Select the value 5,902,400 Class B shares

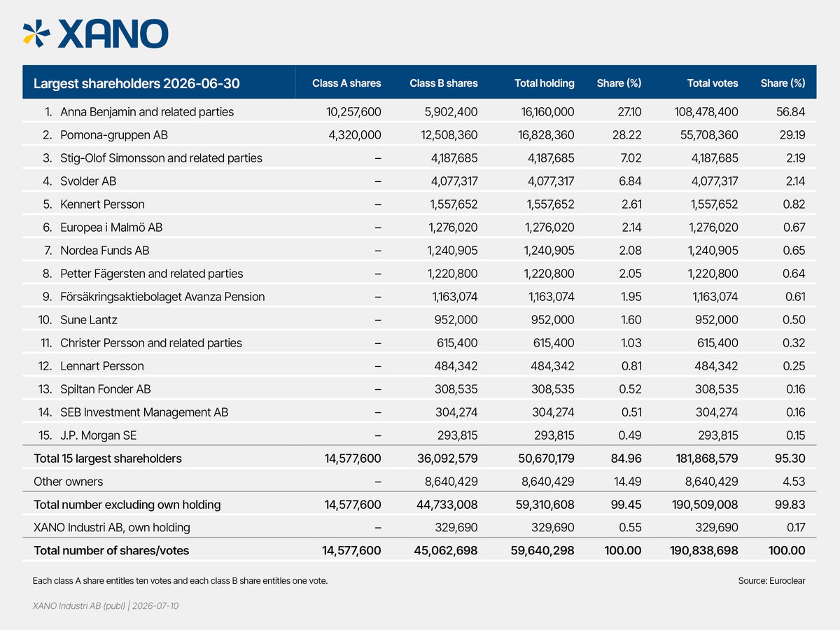[x=451, y=112]
